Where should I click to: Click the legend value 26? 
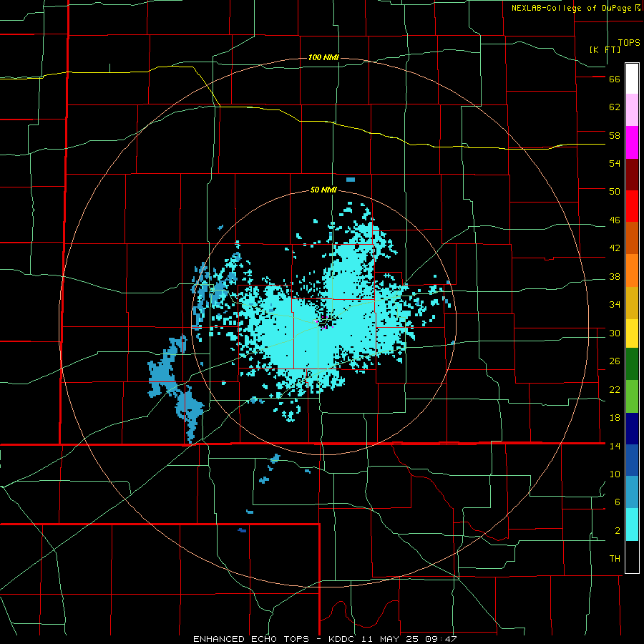(x=615, y=361)
